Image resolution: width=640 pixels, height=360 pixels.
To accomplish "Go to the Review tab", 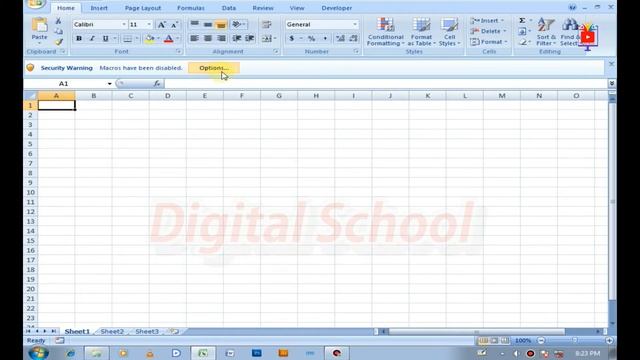I will 263,8.
